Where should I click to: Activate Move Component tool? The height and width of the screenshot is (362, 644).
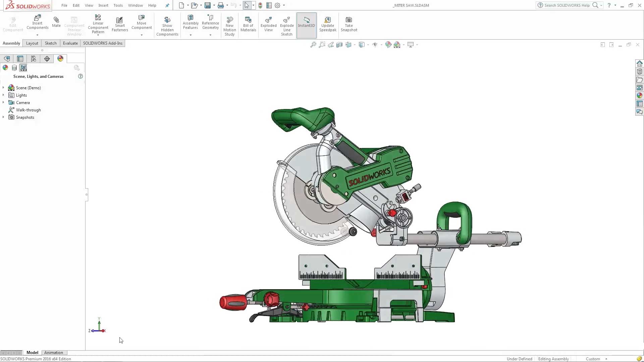(x=142, y=22)
